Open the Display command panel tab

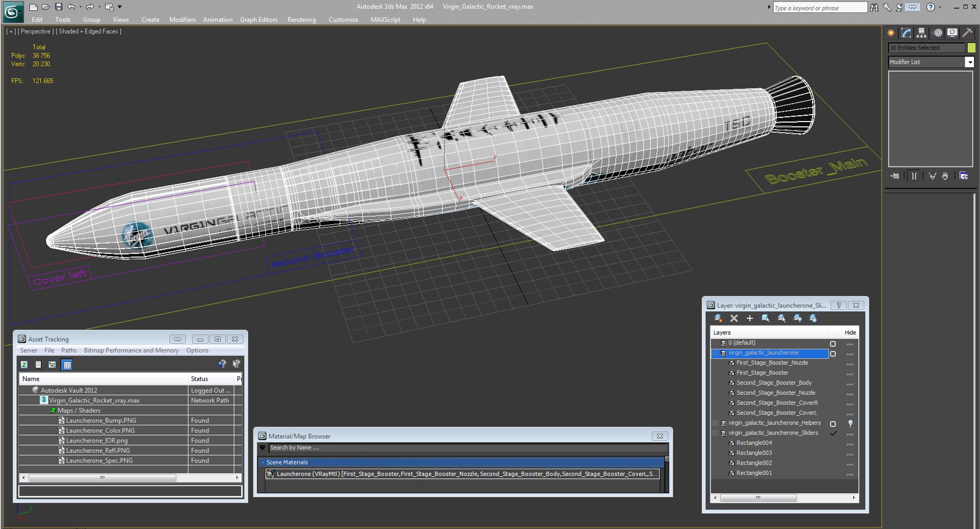pyautogui.click(x=952, y=33)
